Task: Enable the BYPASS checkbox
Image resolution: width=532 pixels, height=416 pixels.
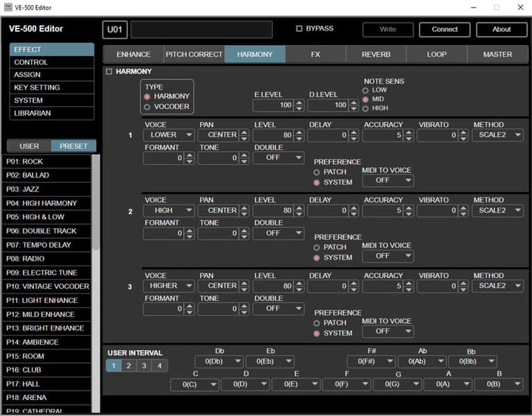Action: 299,28
